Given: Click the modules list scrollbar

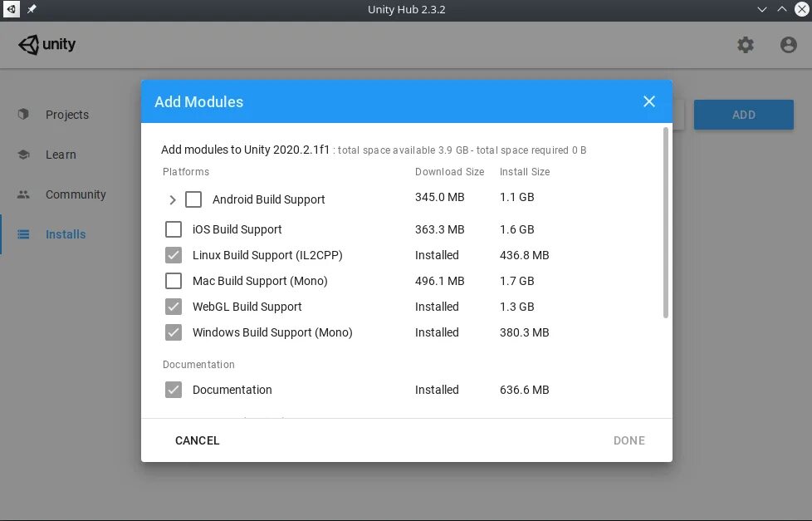Looking at the screenshot, I should pyautogui.click(x=666, y=222).
